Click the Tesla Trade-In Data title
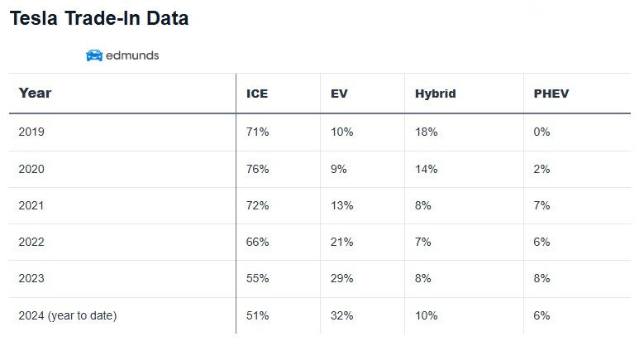 tap(99, 18)
